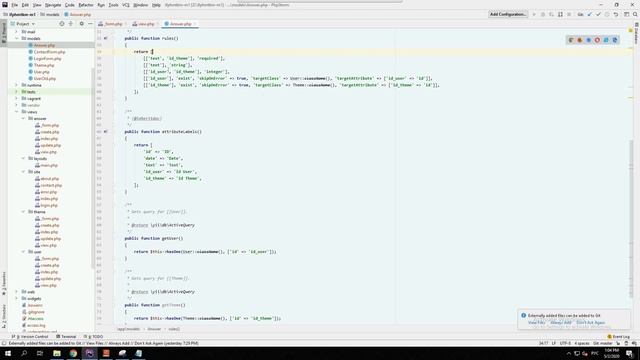The image size is (640, 360).
Task: Click the Event Log indicator
Action: pyautogui.click(x=619, y=337)
